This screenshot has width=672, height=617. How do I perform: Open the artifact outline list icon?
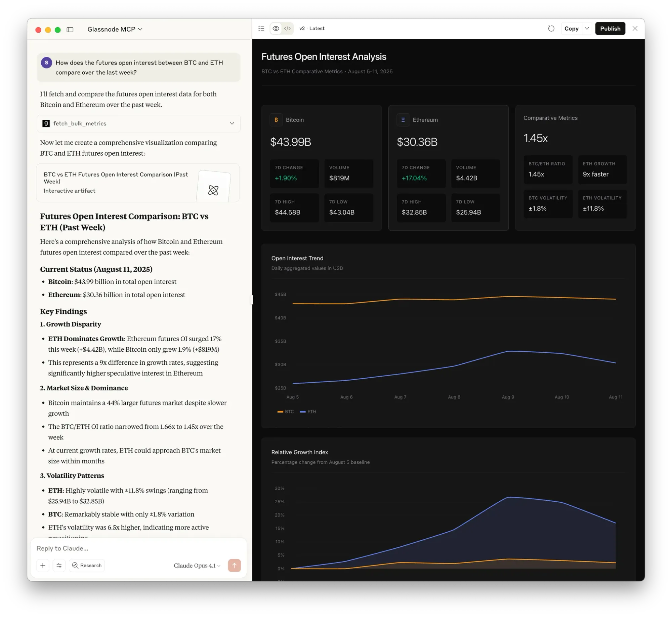tap(261, 29)
